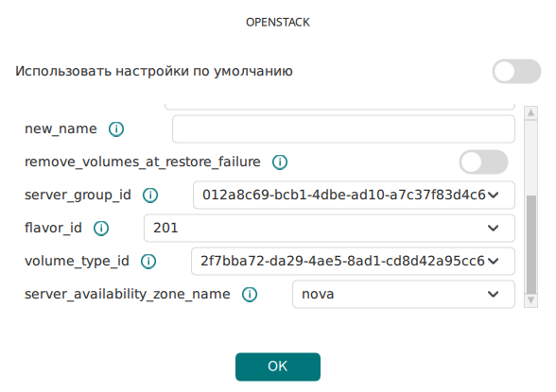This screenshot has height=392, width=556.
Task: Toggle 'Использовать настройки по умолчанию' switch
Action: (516, 71)
